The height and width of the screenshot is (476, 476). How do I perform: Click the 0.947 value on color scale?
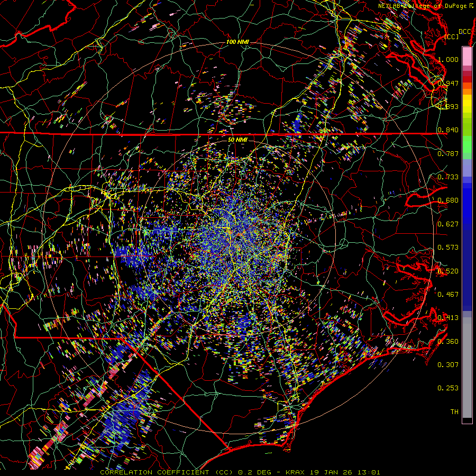coord(448,83)
